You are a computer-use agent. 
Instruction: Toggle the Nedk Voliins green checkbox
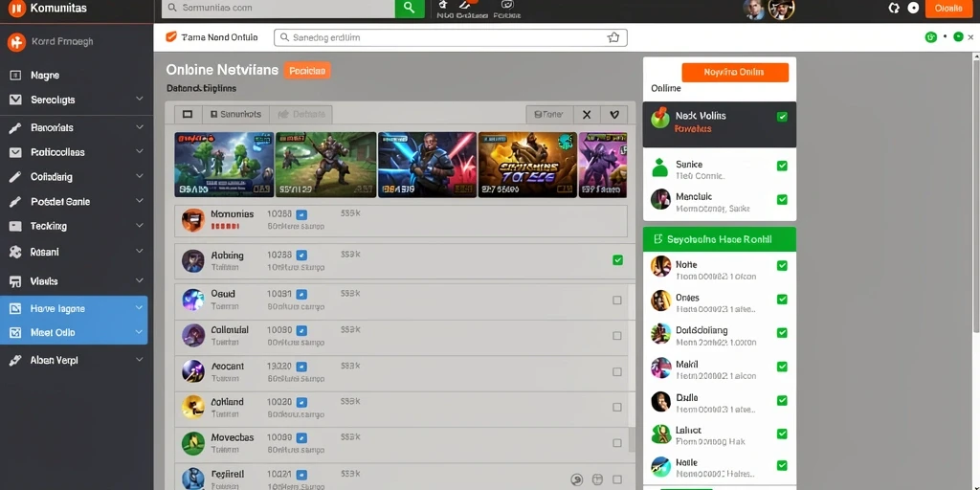(x=781, y=117)
